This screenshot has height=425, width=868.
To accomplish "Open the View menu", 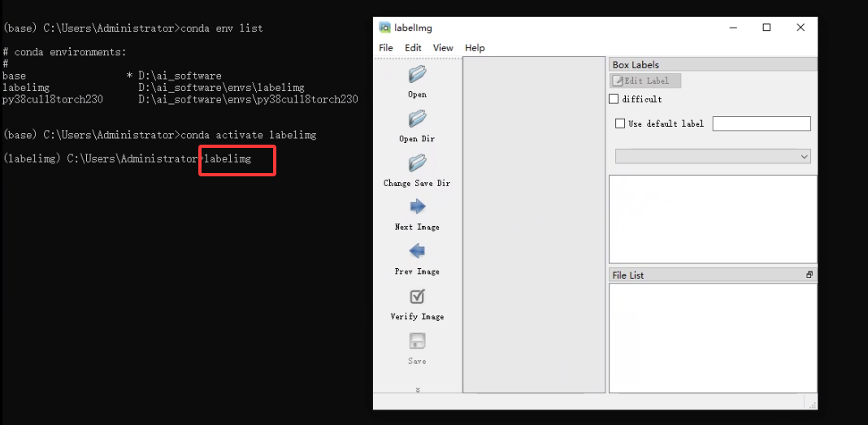I will coord(443,48).
